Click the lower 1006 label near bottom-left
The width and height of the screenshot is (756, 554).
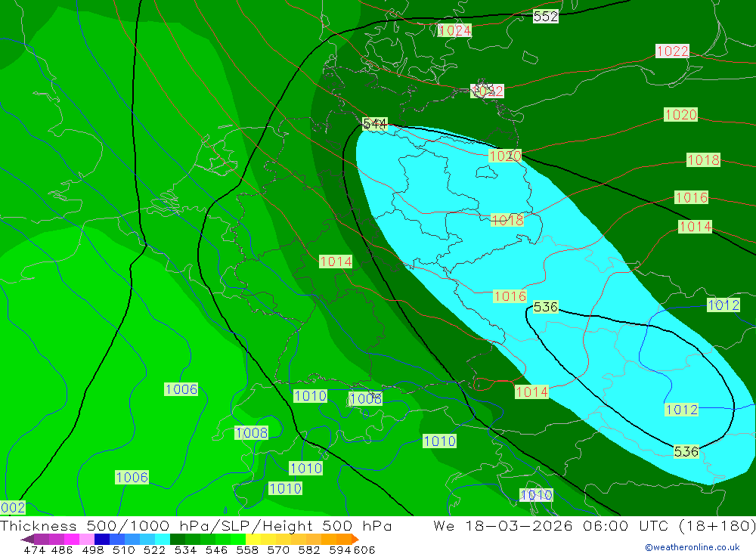point(132,478)
